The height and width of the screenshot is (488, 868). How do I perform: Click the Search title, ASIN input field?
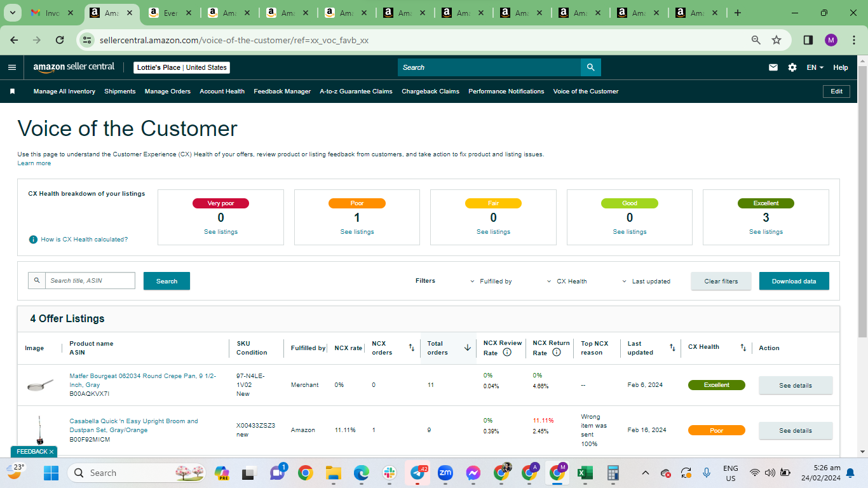click(x=90, y=281)
